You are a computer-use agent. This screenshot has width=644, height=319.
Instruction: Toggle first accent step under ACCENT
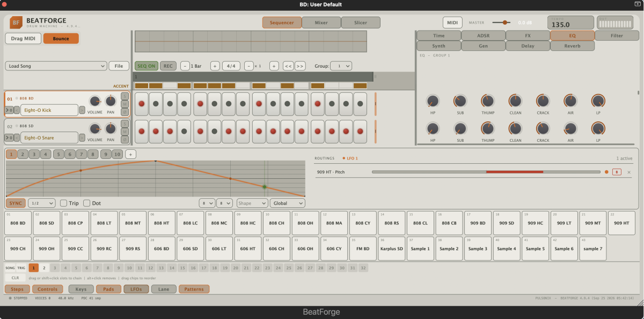click(x=141, y=86)
